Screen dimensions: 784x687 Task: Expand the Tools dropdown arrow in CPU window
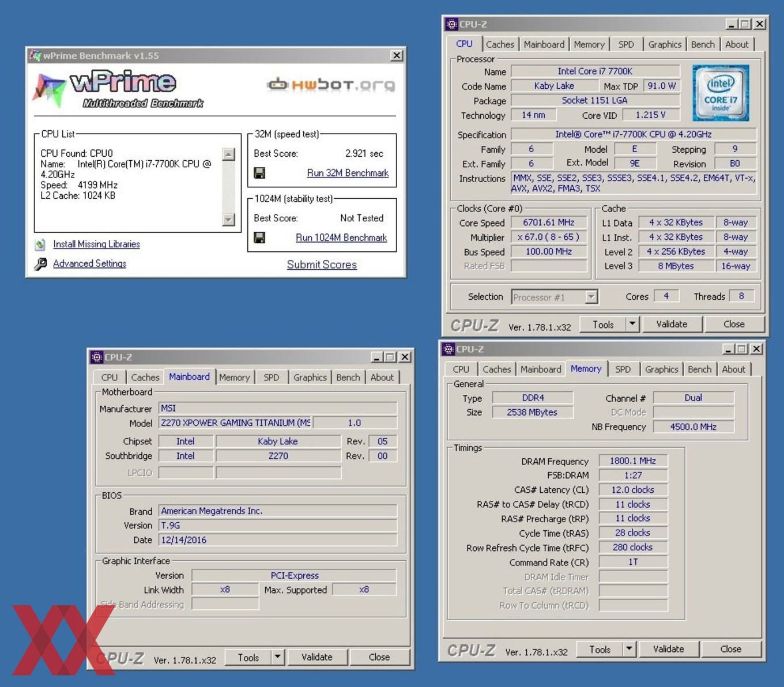click(632, 324)
